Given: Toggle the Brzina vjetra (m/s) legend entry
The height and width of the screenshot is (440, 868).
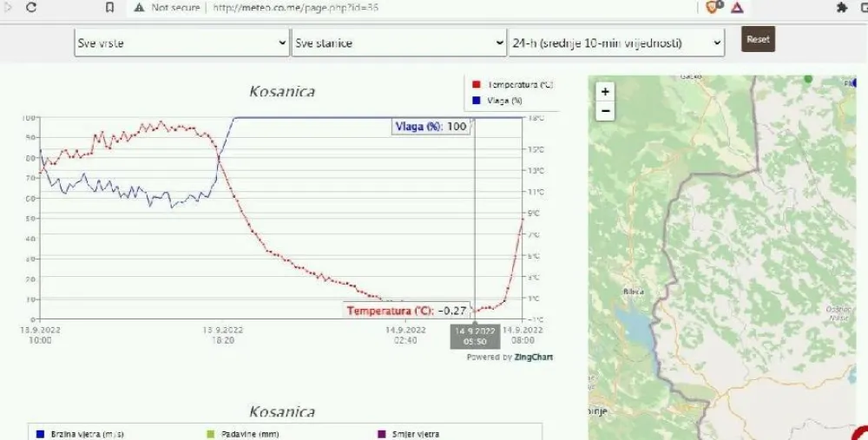Looking at the screenshot, I should coord(80,435).
